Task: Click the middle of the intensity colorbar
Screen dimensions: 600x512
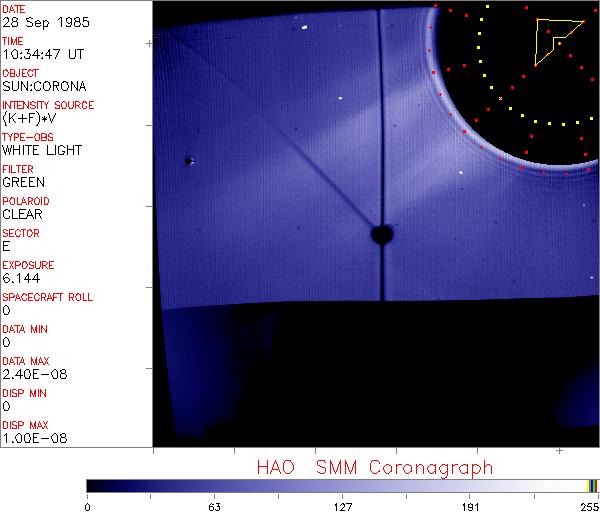Action: point(338,485)
